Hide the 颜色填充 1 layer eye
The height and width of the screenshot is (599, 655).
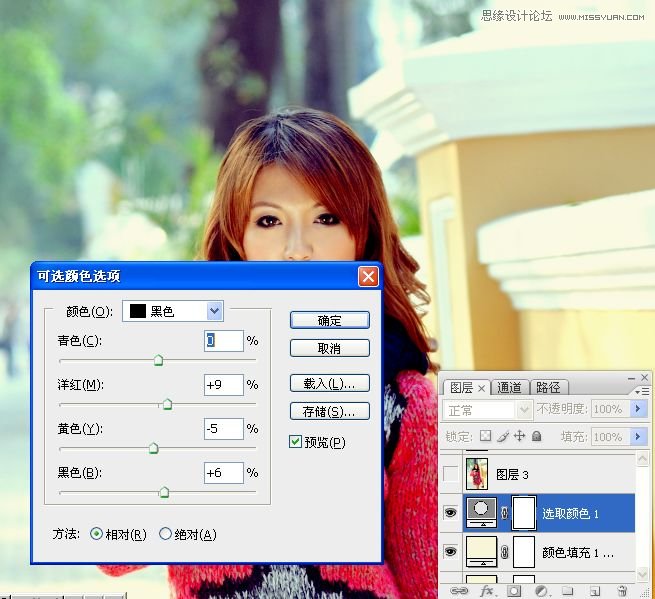pyautogui.click(x=450, y=552)
